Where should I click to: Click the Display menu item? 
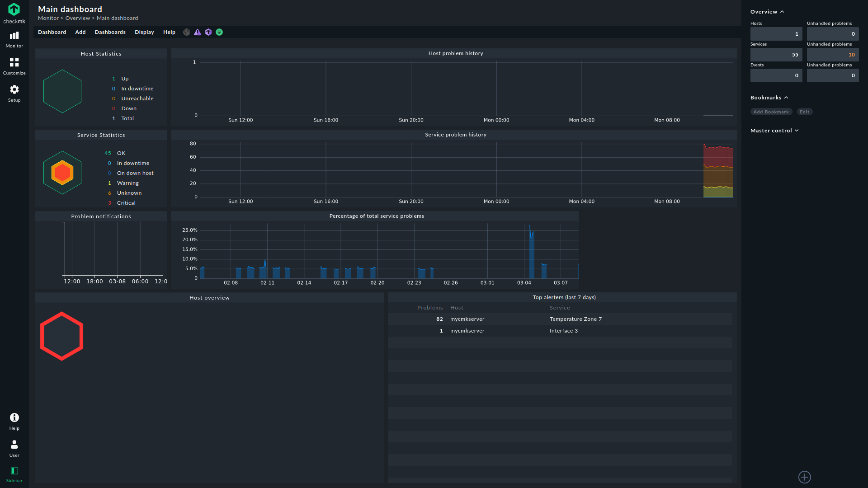[144, 32]
